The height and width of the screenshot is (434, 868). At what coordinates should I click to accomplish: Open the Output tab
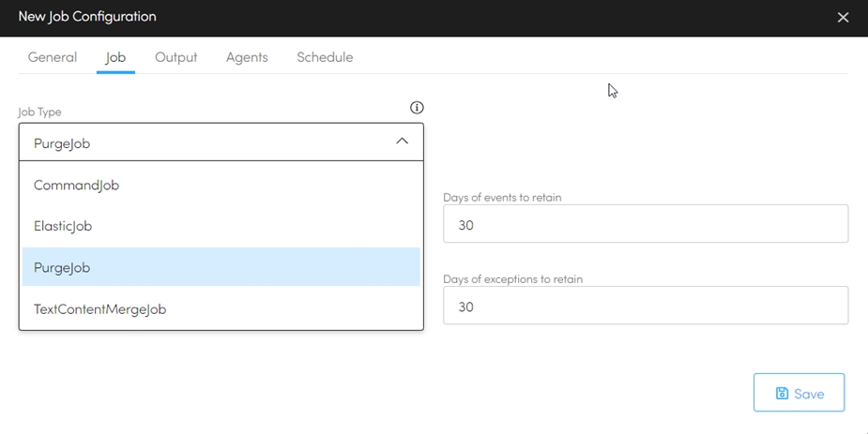175,57
